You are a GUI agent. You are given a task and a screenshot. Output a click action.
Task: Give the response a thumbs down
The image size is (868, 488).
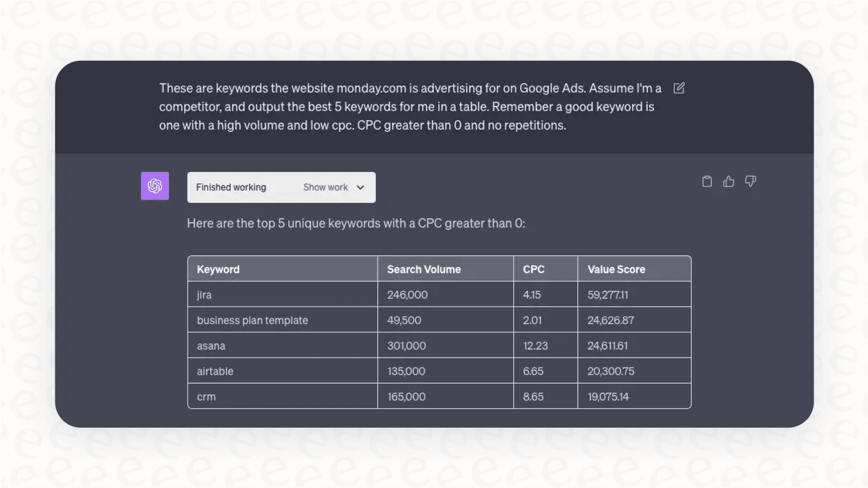(x=750, y=181)
